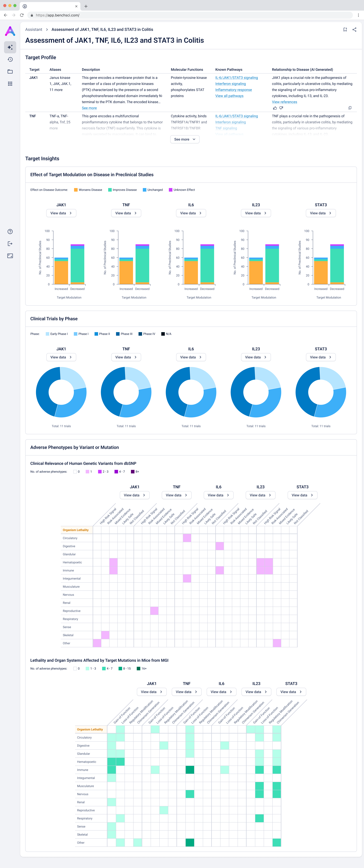364x868 pixels.
Task: Click the Worsens Disease legend swatch
Action: 76,190
